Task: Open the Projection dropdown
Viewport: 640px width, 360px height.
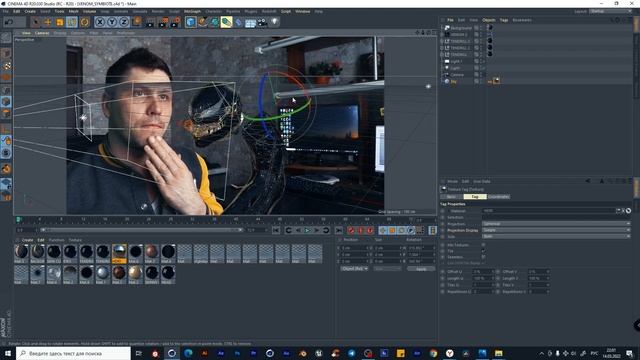Action: [x=556, y=224]
